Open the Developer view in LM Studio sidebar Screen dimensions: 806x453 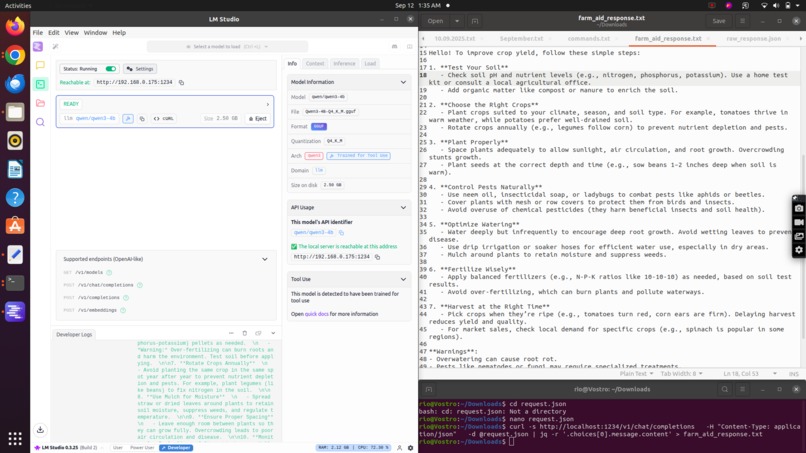(40, 84)
